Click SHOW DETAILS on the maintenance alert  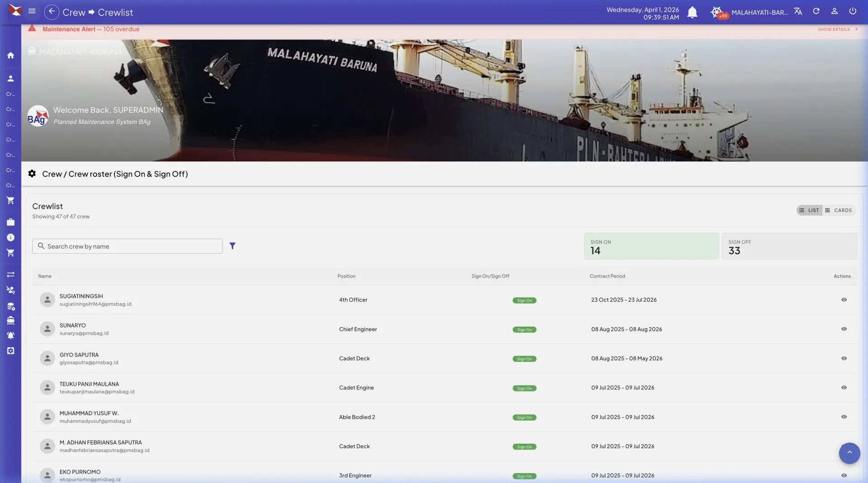[x=834, y=29]
